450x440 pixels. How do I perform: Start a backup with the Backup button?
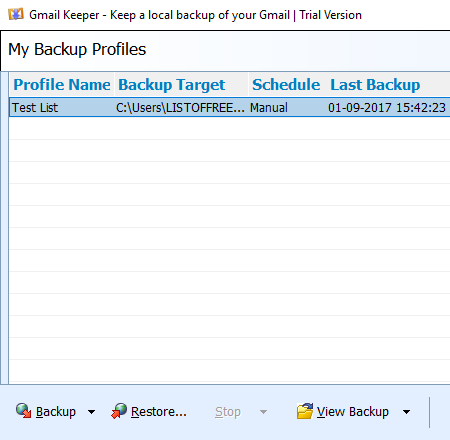tap(46, 411)
